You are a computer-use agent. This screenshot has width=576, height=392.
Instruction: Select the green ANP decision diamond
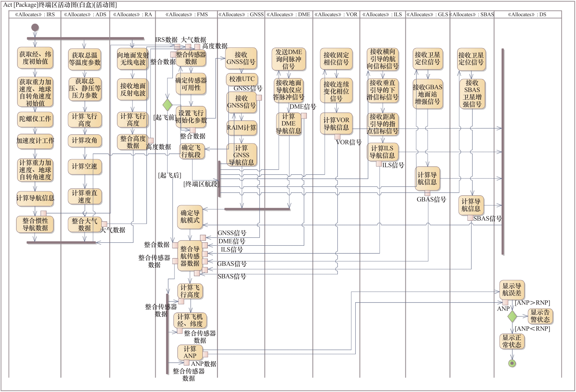coord(512,316)
